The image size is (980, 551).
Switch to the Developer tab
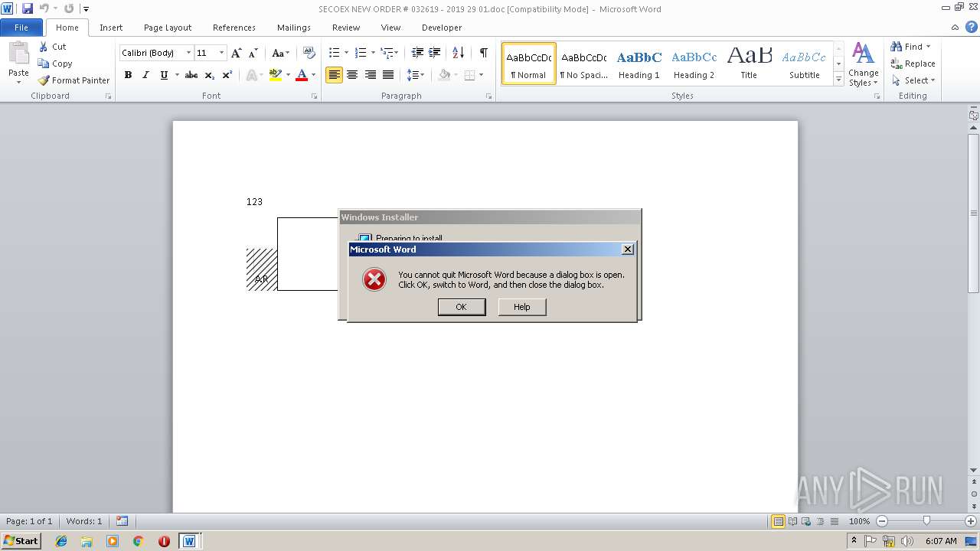tap(442, 28)
